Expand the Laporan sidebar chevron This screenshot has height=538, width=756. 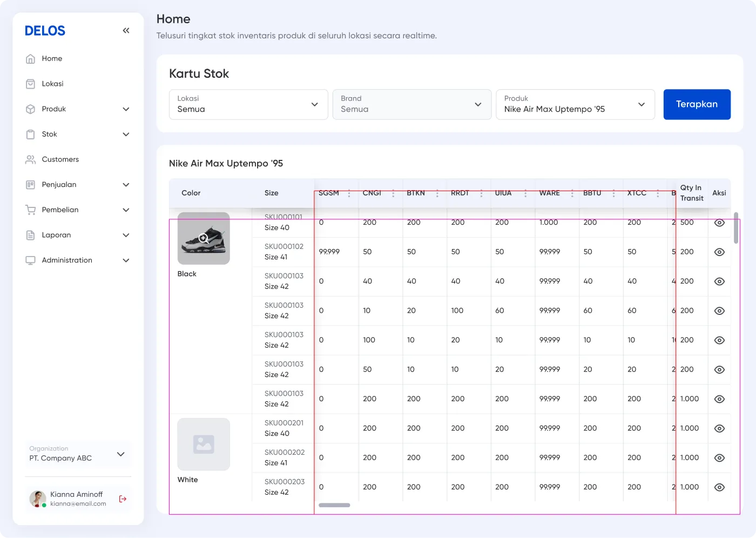[x=126, y=235]
